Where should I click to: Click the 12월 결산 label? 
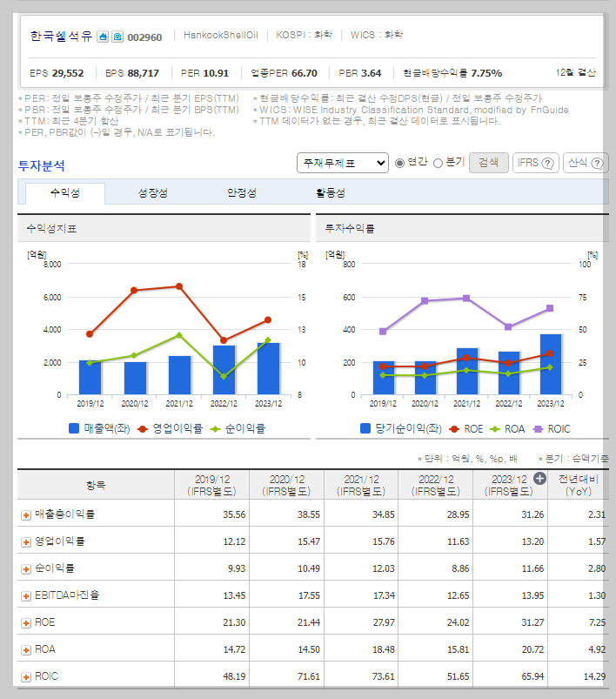(575, 72)
